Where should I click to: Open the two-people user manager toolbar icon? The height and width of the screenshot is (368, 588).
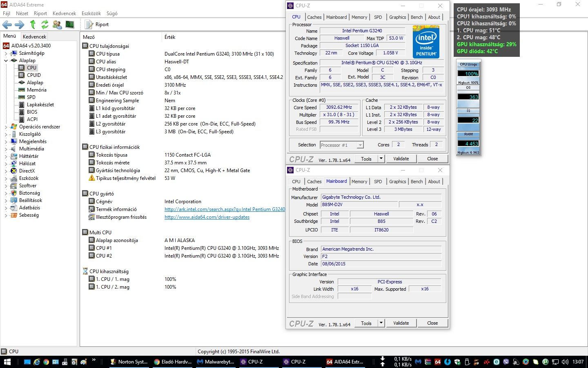tap(57, 25)
